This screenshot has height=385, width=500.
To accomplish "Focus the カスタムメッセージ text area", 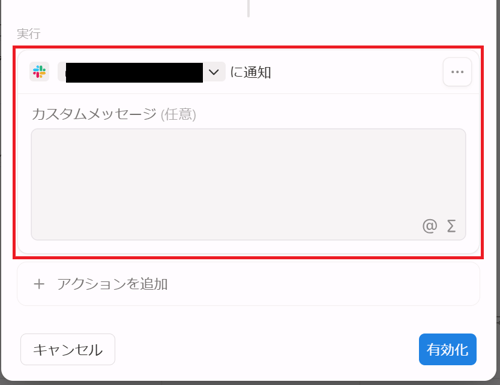I will coord(248,184).
